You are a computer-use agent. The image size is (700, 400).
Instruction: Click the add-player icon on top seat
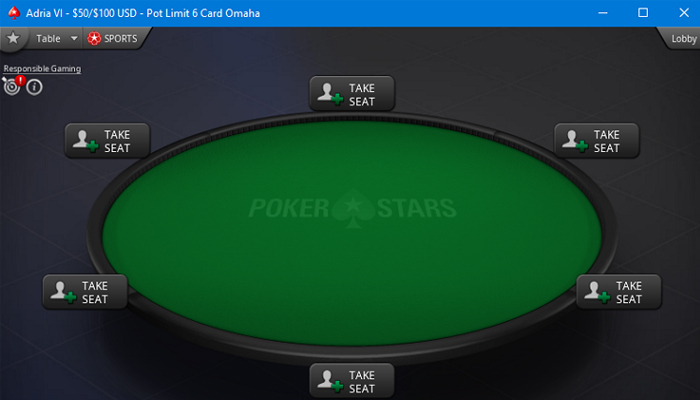click(x=330, y=94)
